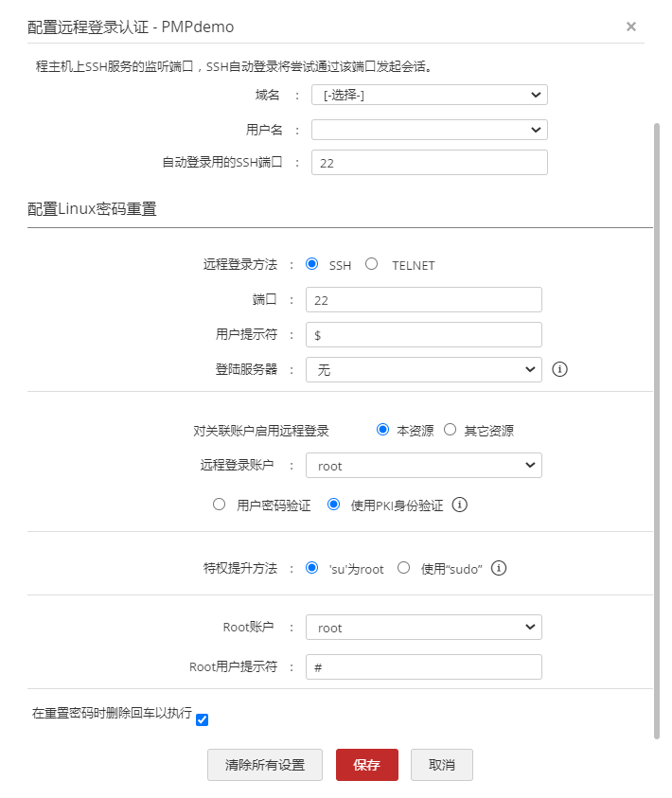This screenshot has width=672, height=798.
Task: Open the 登陆服务器 dropdown
Action: [423, 370]
